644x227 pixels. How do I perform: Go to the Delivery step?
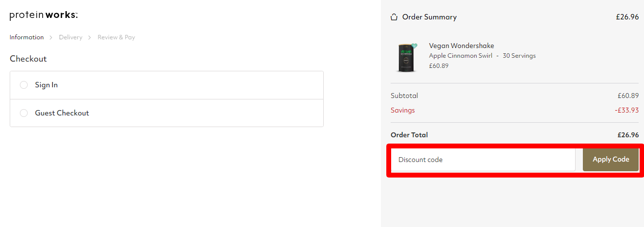tap(70, 37)
